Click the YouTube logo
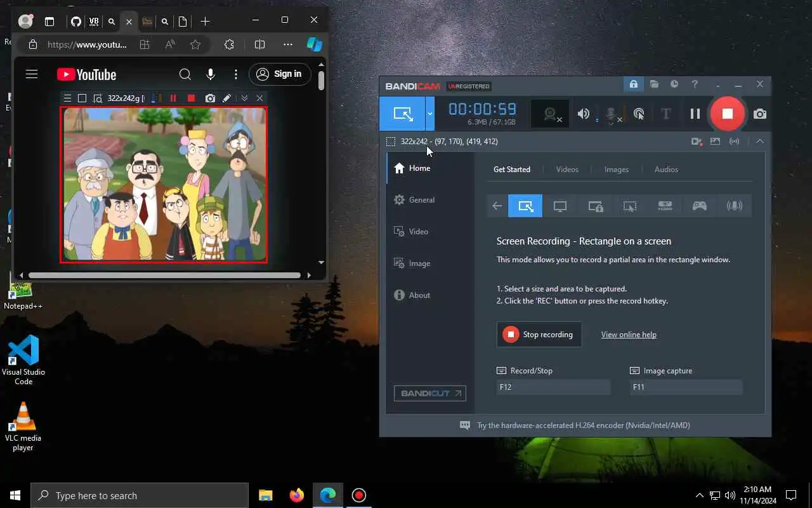This screenshot has width=812, height=508. pyautogui.click(x=86, y=74)
